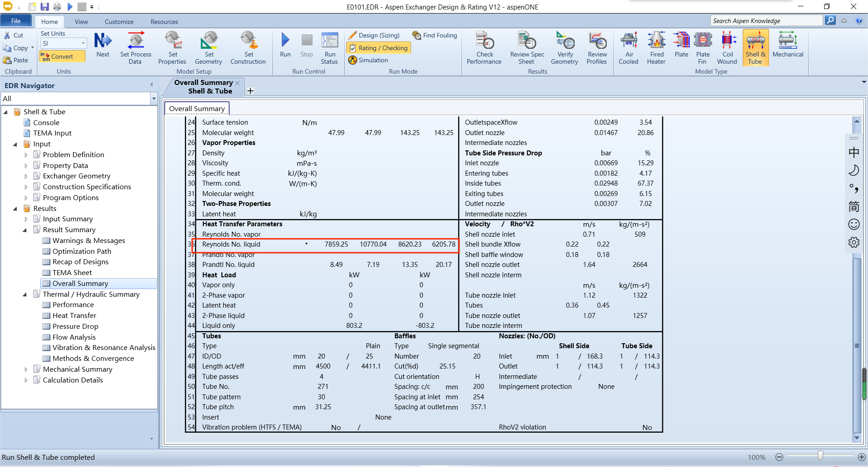
Task: Open Check Performance results
Action: (484, 48)
